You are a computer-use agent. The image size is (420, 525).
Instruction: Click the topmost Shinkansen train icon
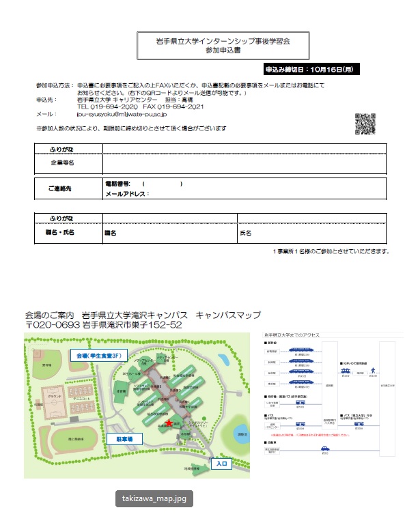pos(301,350)
